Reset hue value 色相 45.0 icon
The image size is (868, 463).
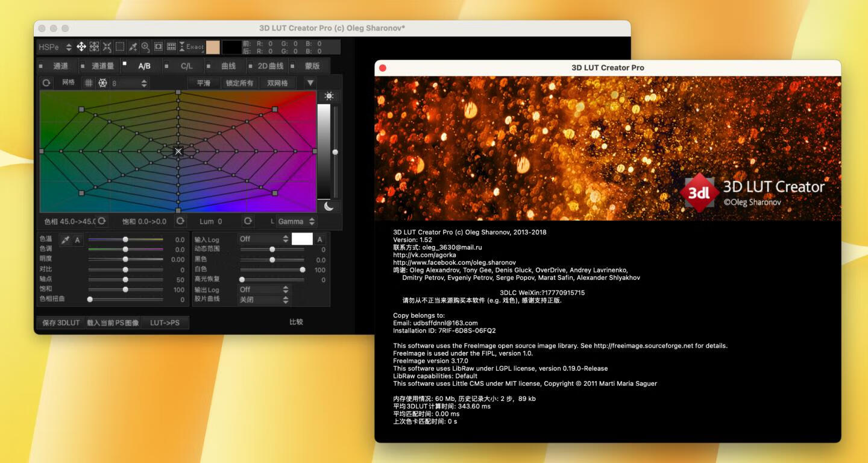click(102, 221)
